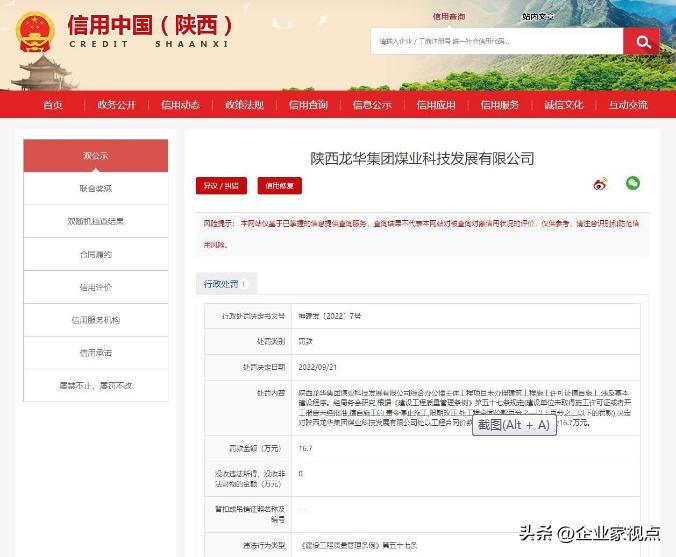Click the national emblem site logo
Screen dimensions: 676x557
click(x=35, y=32)
